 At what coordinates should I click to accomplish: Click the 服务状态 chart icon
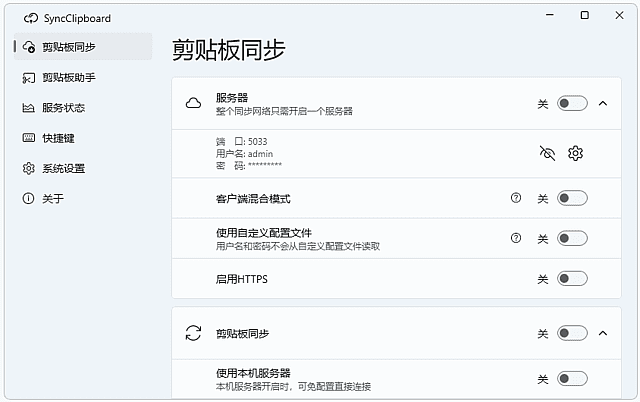(x=28, y=108)
